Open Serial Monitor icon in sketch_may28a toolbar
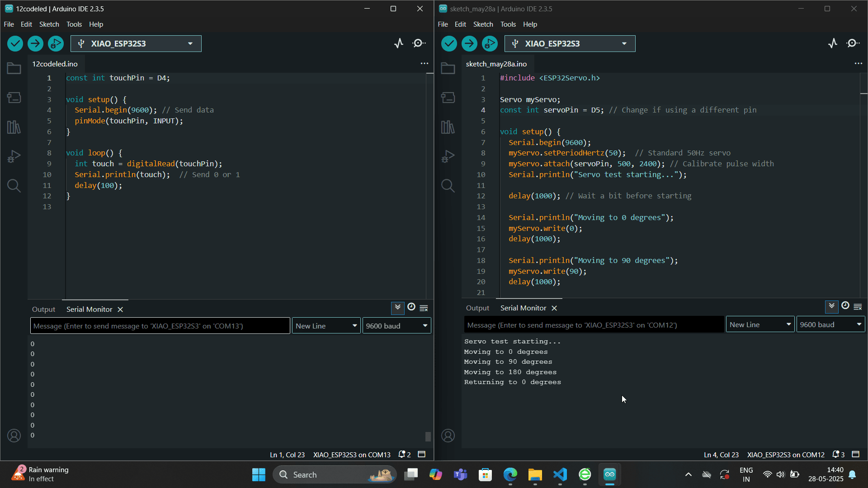The image size is (868, 488). [853, 43]
